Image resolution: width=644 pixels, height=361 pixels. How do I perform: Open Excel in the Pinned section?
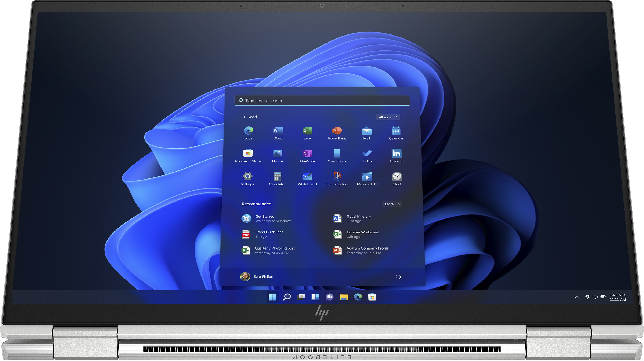[x=307, y=133]
